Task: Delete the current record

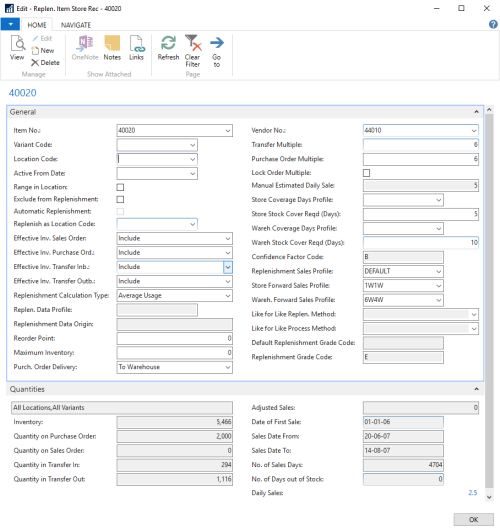Action: (x=45, y=63)
